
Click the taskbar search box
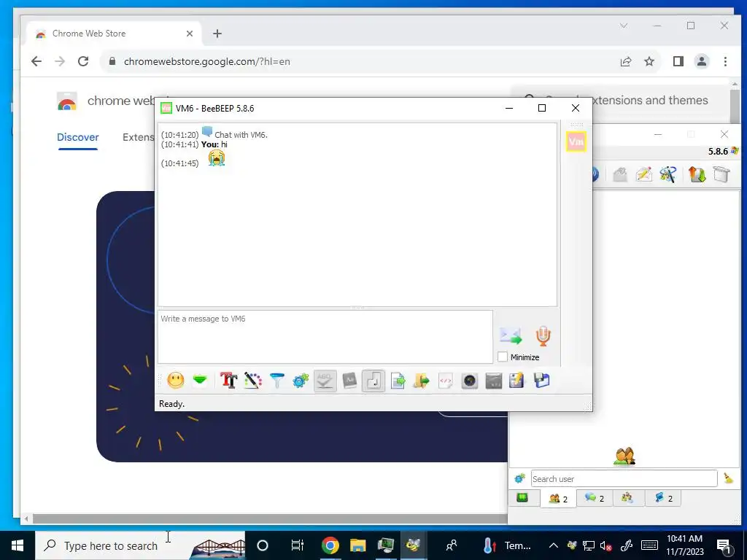tap(140, 545)
